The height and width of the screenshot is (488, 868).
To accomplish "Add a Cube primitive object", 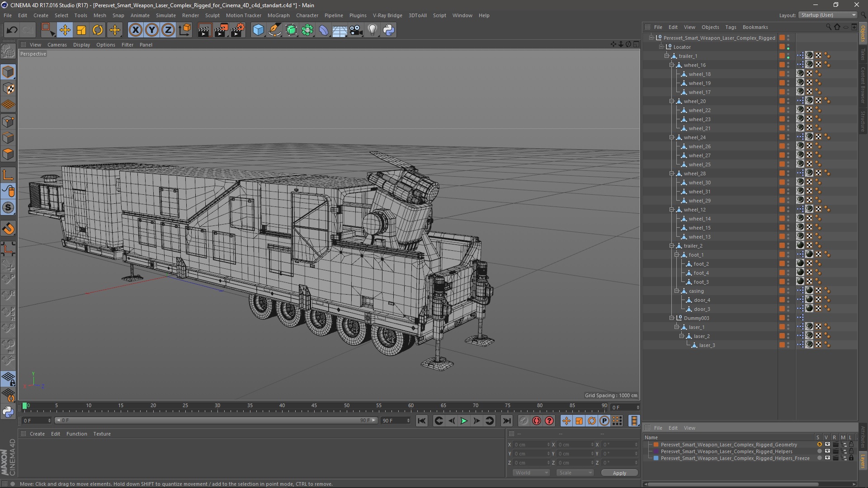I will (x=258, y=30).
